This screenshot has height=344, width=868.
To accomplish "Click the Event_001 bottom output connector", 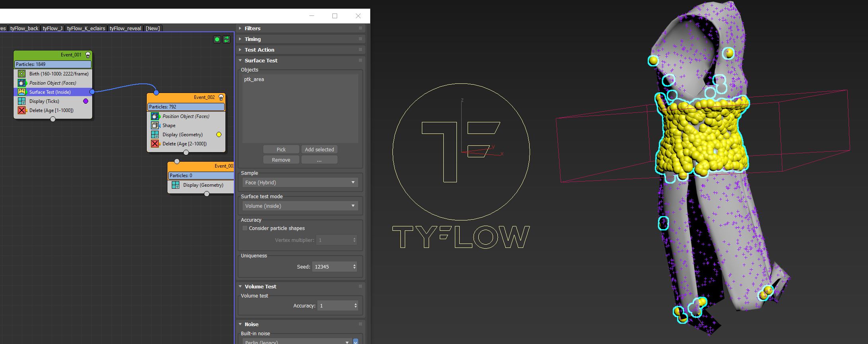I will click(x=53, y=119).
